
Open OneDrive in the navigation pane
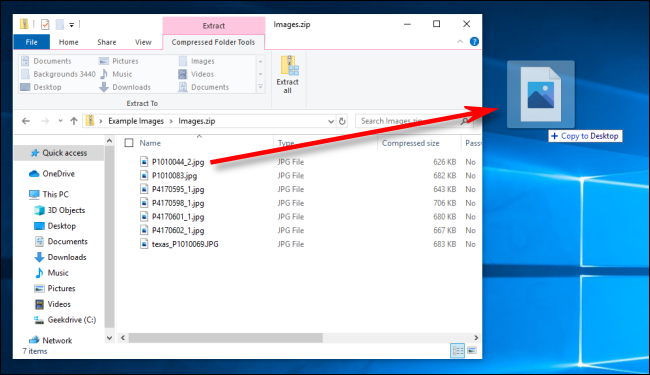coord(52,174)
